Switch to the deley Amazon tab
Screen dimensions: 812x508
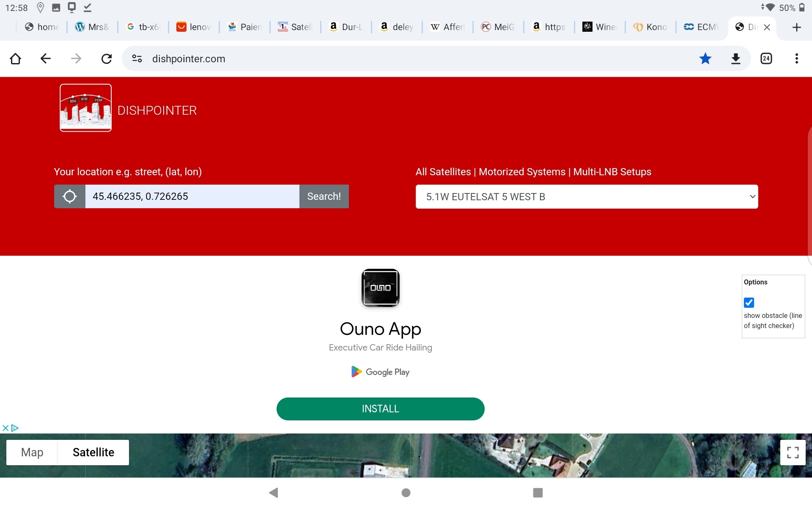pos(397,27)
